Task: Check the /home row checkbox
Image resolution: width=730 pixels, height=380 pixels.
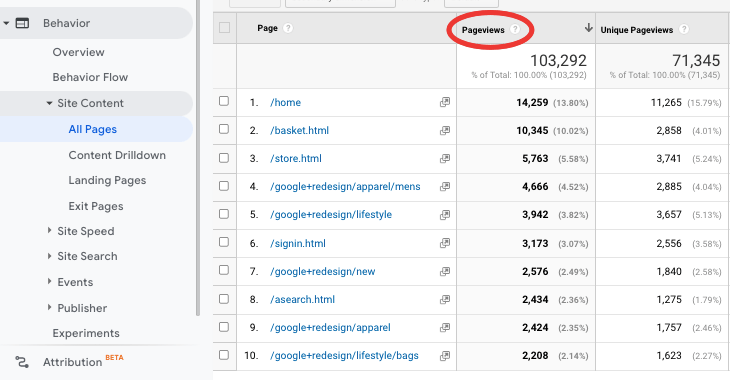Action: [x=224, y=101]
